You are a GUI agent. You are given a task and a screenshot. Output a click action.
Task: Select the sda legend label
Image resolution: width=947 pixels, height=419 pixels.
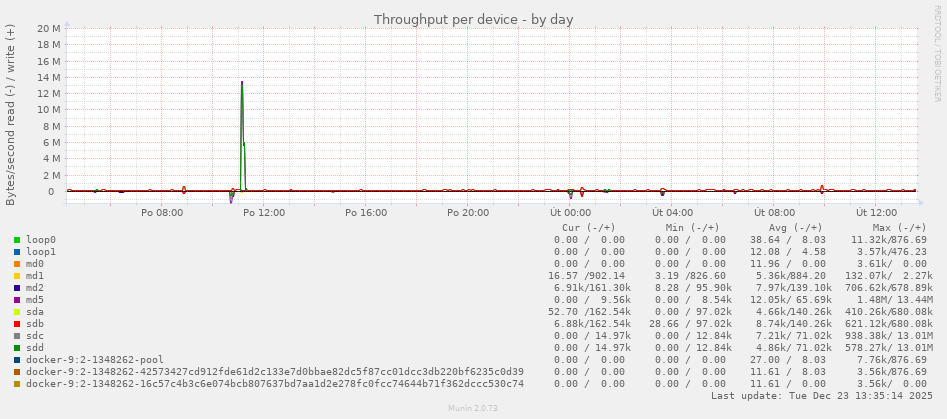pyautogui.click(x=34, y=312)
